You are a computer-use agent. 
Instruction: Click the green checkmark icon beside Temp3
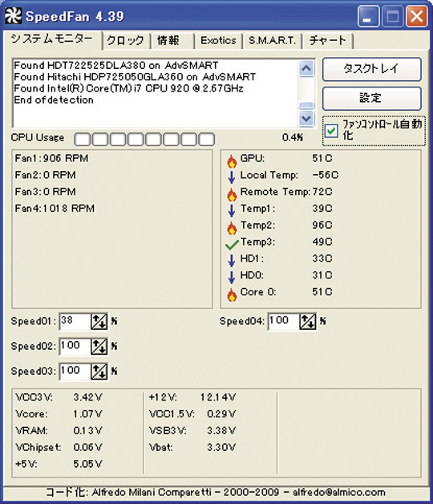click(x=232, y=245)
